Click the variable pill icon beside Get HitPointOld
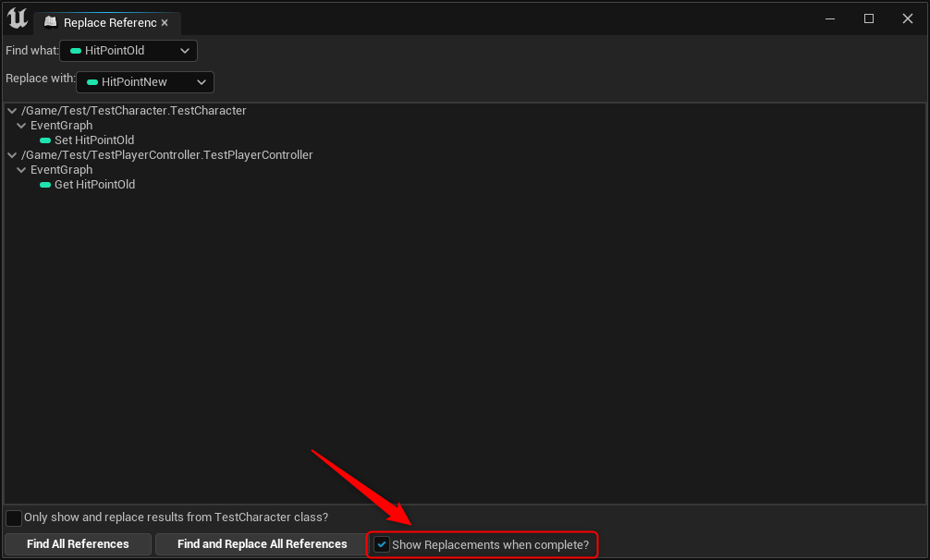This screenshot has width=930, height=560. click(x=45, y=185)
